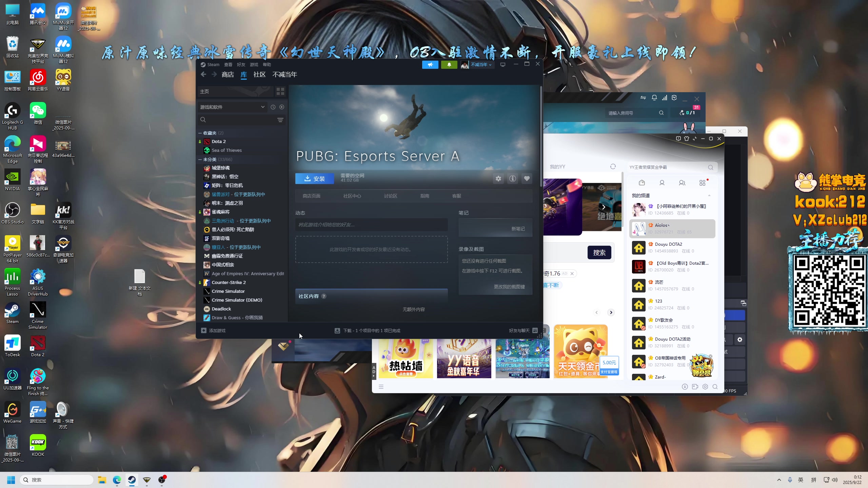
Task: Click 更改我的截图键 link
Action: pyautogui.click(x=509, y=287)
